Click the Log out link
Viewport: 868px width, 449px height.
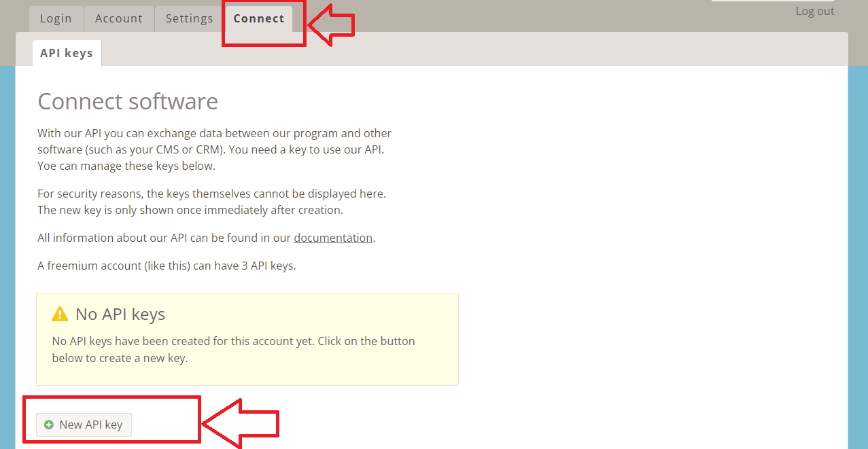815,11
